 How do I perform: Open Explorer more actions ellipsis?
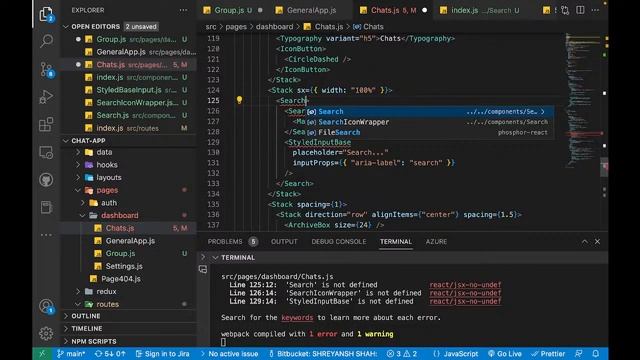tap(183, 10)
